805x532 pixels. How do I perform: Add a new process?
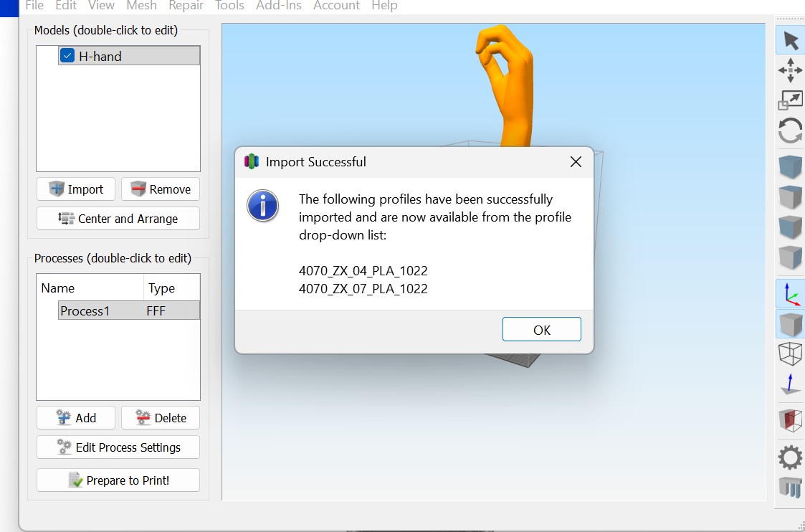(x=76, y=418)
